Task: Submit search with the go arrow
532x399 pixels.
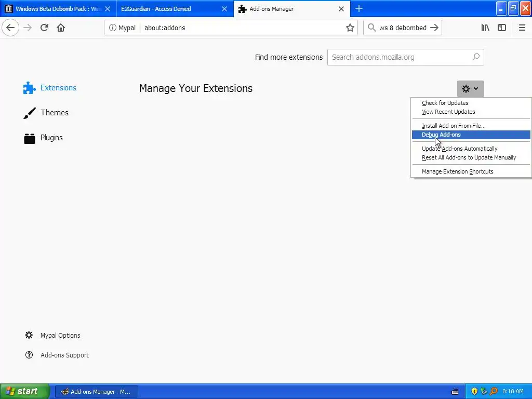Action: point(434,28)
